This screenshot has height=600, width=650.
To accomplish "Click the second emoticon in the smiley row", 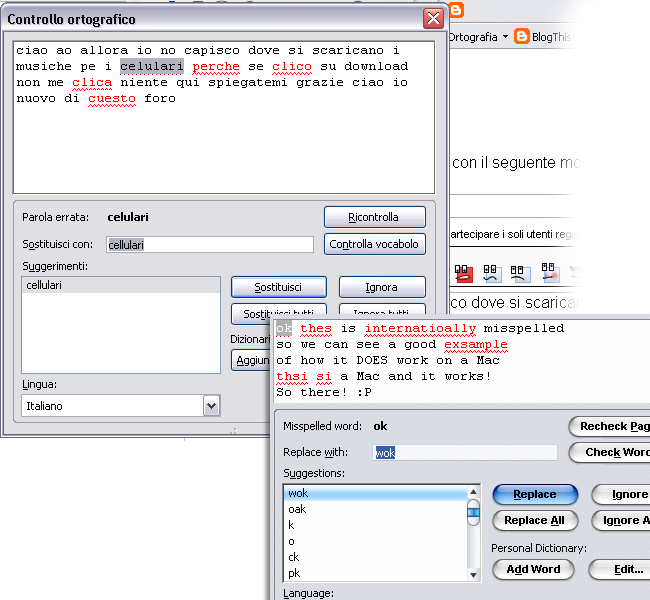I will coord(492,272).
